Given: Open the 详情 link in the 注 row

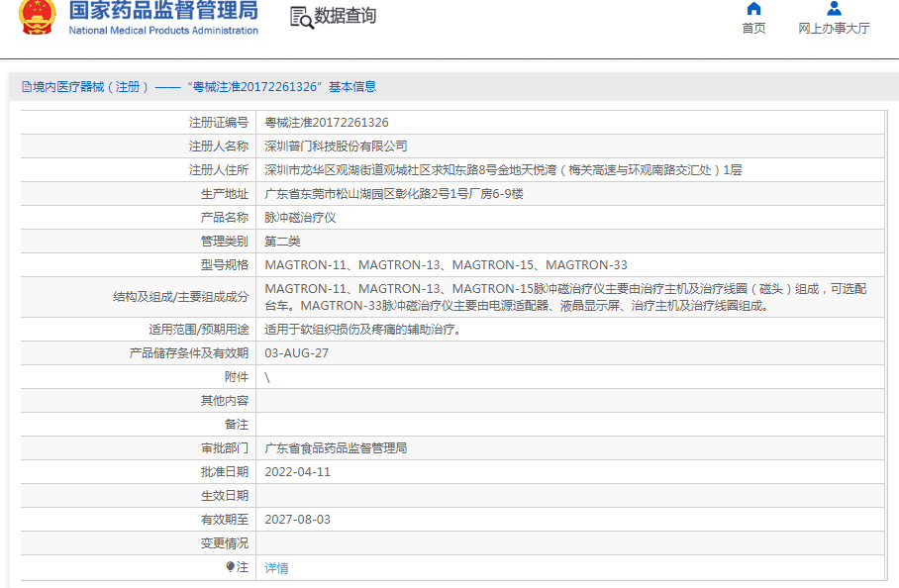Looking at the screenshot, I should (276, 568).
